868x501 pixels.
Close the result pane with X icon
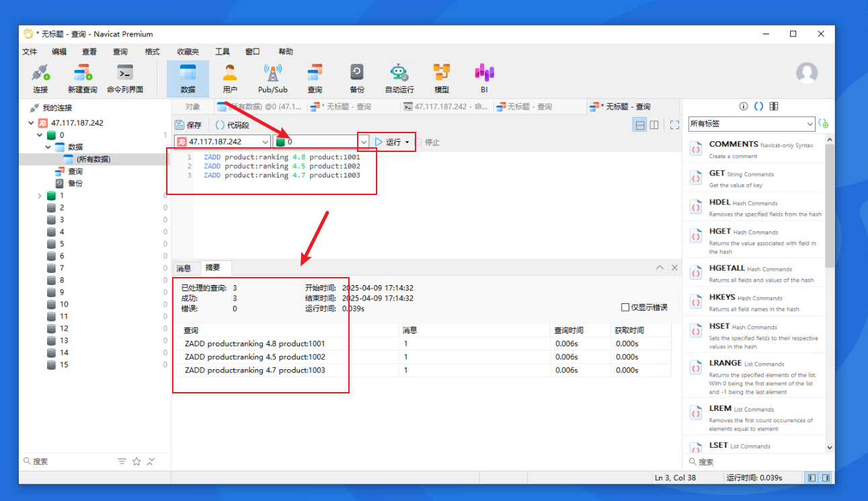click(675, 268)
